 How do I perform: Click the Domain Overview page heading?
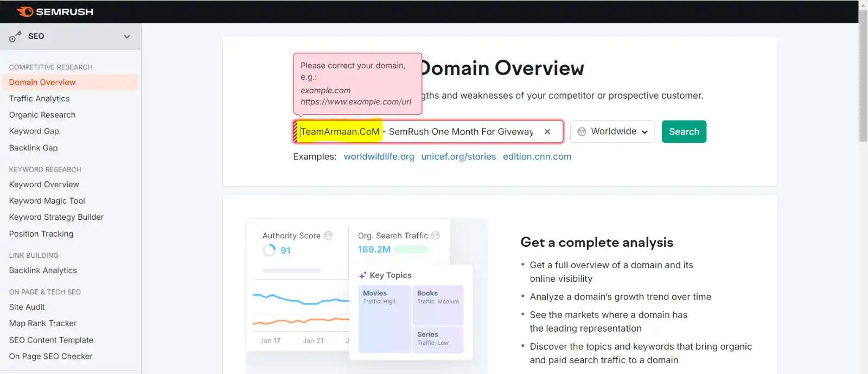(x=502, y=68)
